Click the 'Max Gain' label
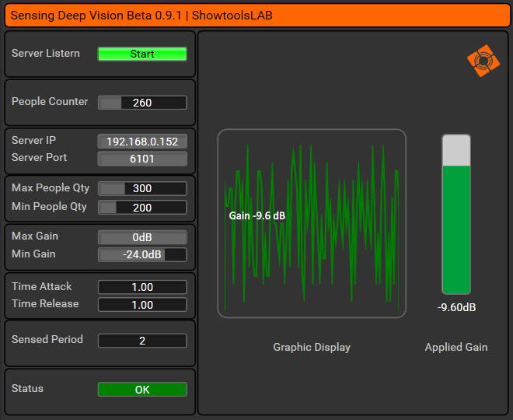Image resolution: width=513 pixels, height=420 pixels. click(x=35, y=236)
